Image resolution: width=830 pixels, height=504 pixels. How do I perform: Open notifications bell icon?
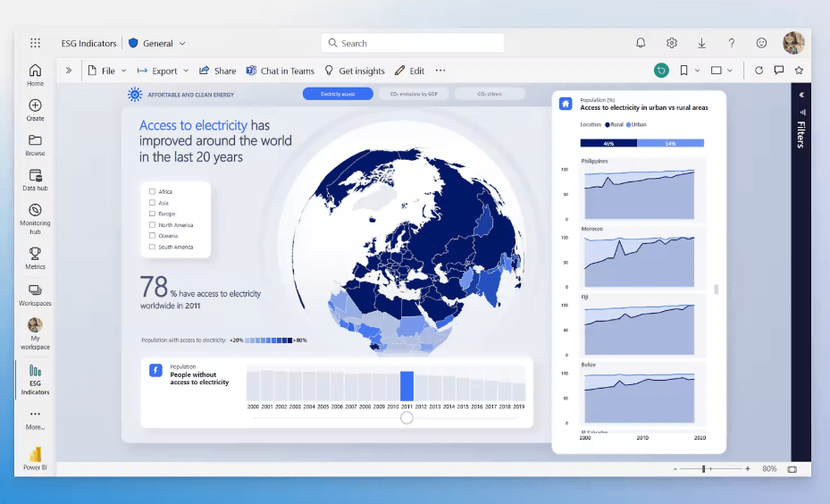click(x=641, y=43)
